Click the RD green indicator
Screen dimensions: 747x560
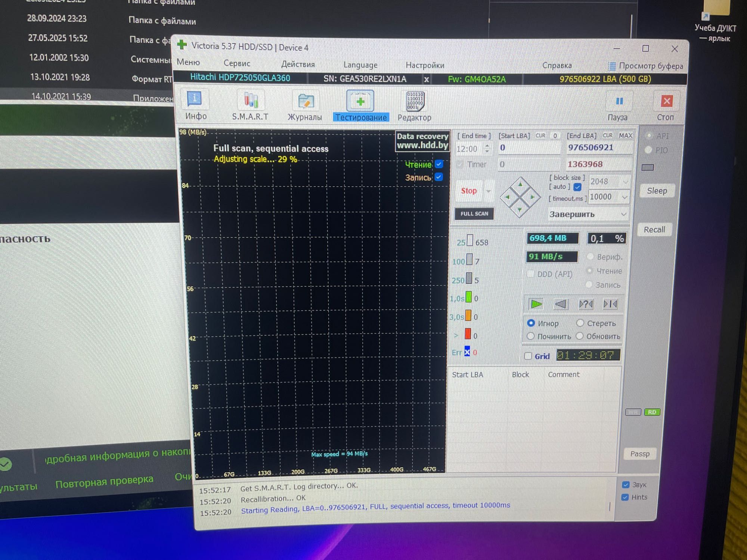click(x=652, y=412)
